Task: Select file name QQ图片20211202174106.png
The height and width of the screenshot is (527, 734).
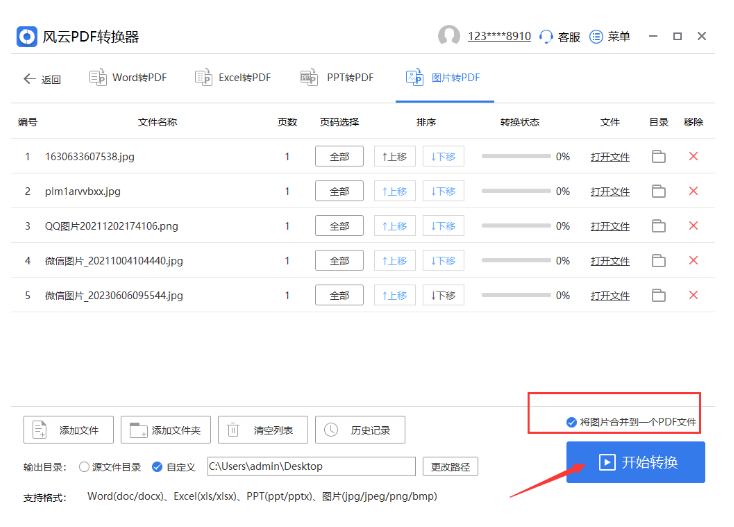Action: (111, 226)
